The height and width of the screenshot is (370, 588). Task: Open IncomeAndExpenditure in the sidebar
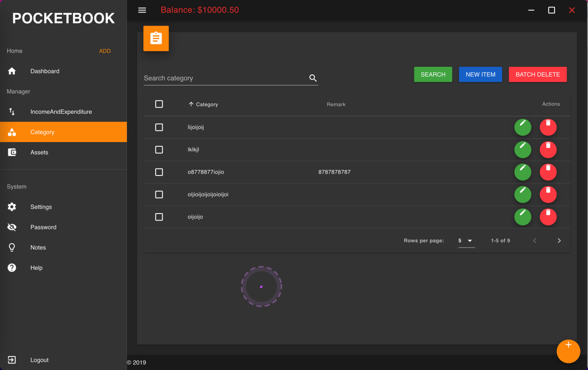click(x=61, y=112)
